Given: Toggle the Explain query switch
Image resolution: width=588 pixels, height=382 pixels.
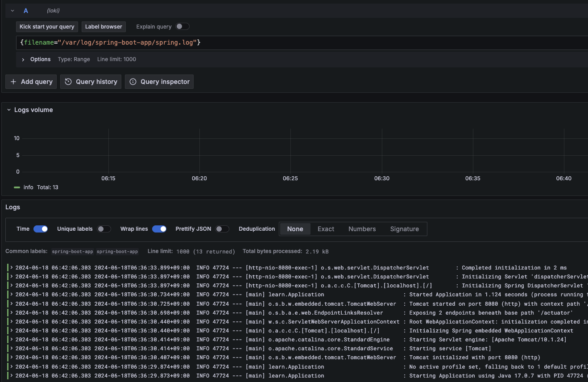Looking at the screenshot, I should click(182, 27).
